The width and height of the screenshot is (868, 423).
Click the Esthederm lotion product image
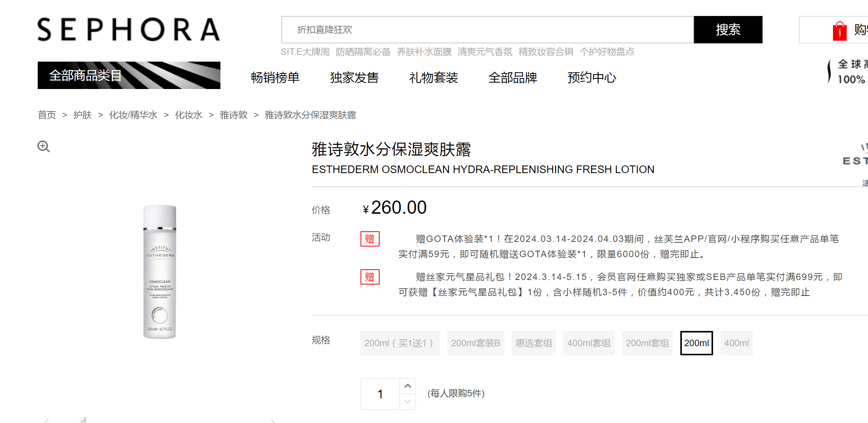coord(160,272)
